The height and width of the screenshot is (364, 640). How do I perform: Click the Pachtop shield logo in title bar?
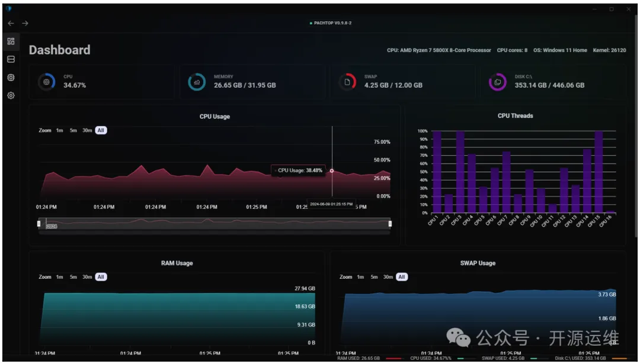click(8, 9)
